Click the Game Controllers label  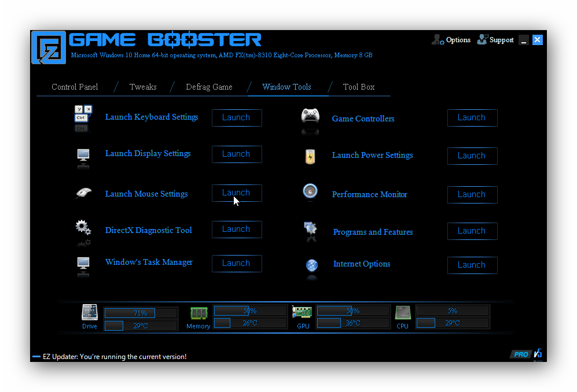point(363,119)
